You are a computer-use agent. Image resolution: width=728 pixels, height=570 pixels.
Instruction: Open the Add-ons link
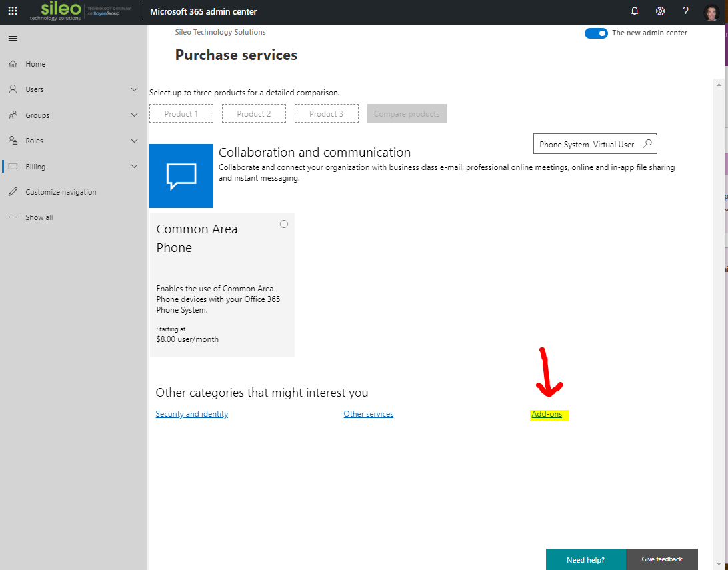click(547, 414)
